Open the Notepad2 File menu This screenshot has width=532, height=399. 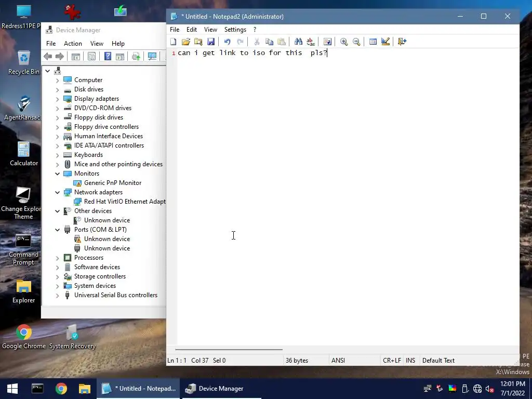[x=175, y=30]
